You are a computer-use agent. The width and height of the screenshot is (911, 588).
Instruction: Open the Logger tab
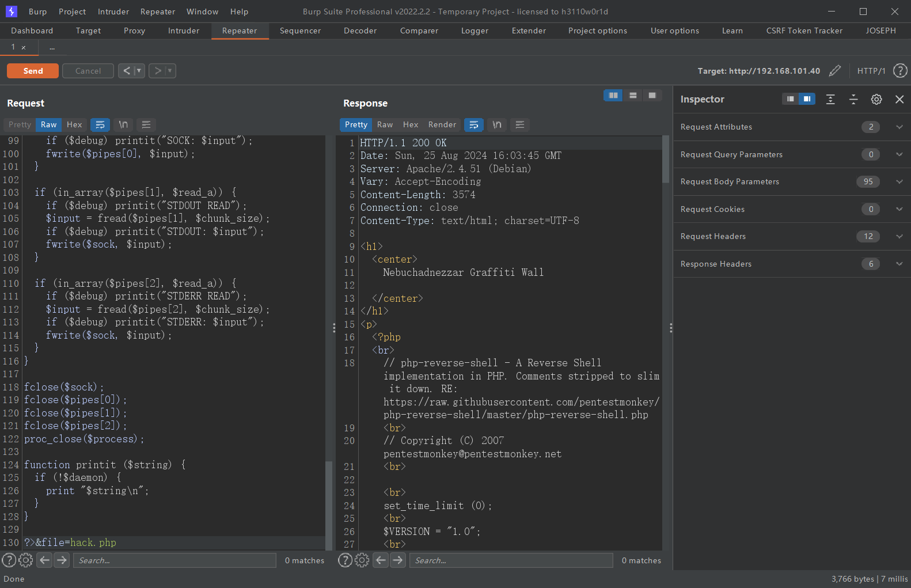click(475, 31)
